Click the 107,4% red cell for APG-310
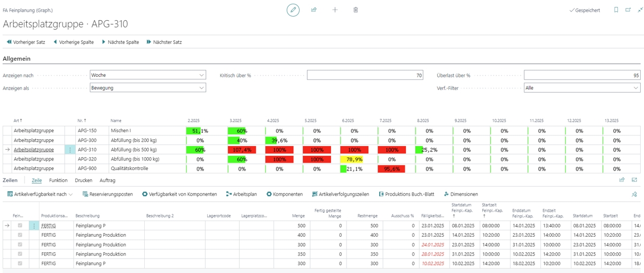Image resolution: width=644 pixels, height=273 pixels. [242, 150]
